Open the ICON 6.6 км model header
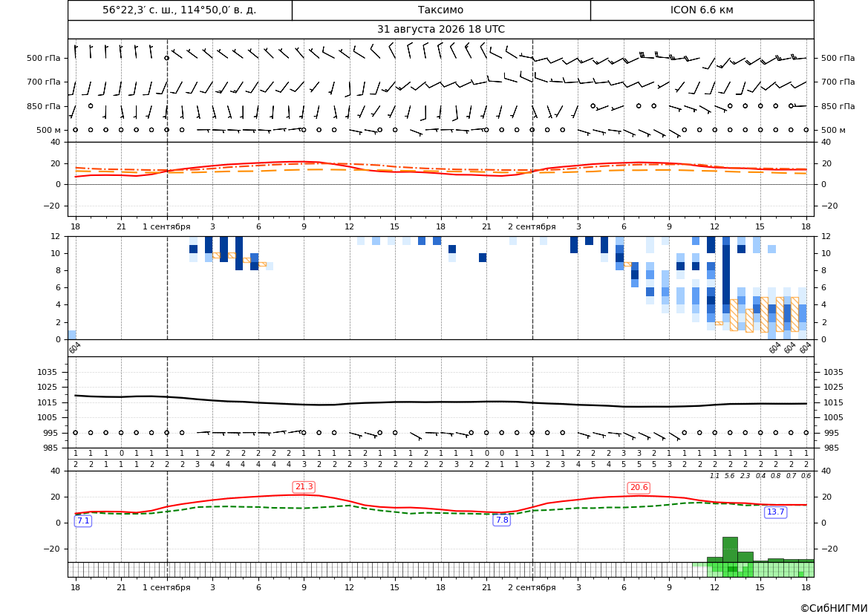Image resolution: width=868 pixels, height=614 pixels. (x=702, y=10)
